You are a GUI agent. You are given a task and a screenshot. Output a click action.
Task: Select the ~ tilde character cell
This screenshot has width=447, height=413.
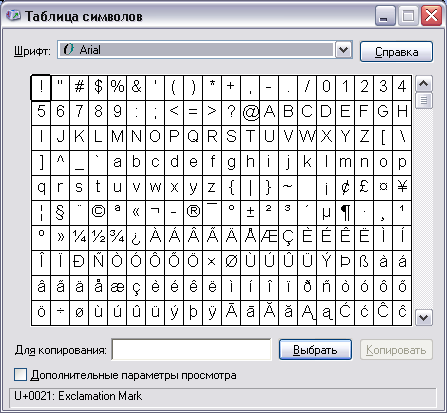click(288, 188)
